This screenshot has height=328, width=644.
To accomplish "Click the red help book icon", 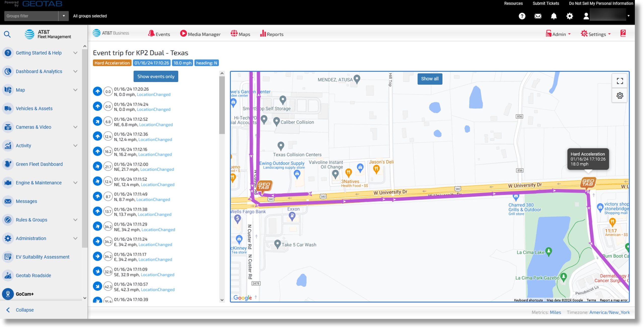I will (x=623, y=33).
